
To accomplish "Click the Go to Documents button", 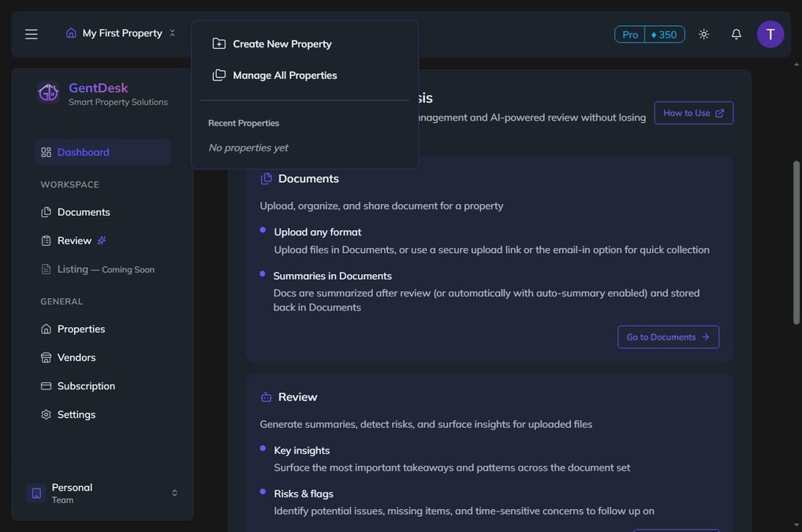I will tap(668, 337).
